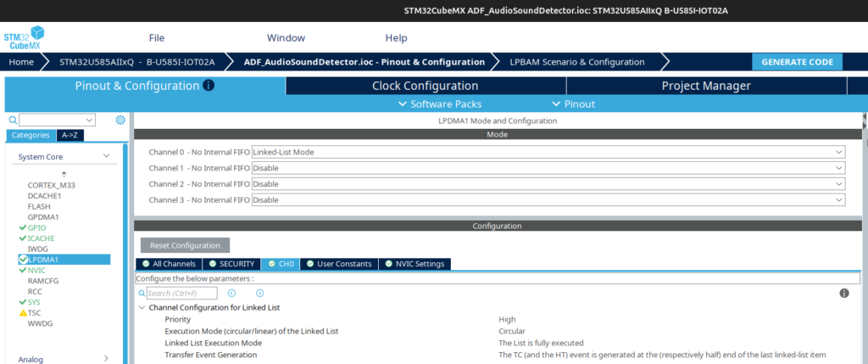The width and height of the screenshot is (868, 364).
Task: Switch to Clock Configuration tab
Action: [x=425, y=86]
